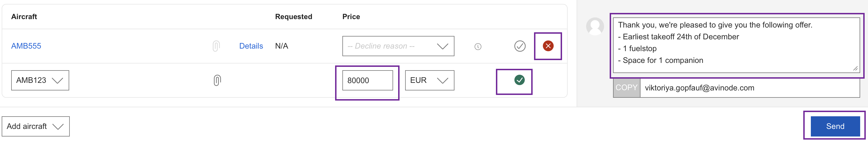Viewport: 868px width, 141px height.
Task: Click the user avatar icon beside message
Action: tap(595, 26)
